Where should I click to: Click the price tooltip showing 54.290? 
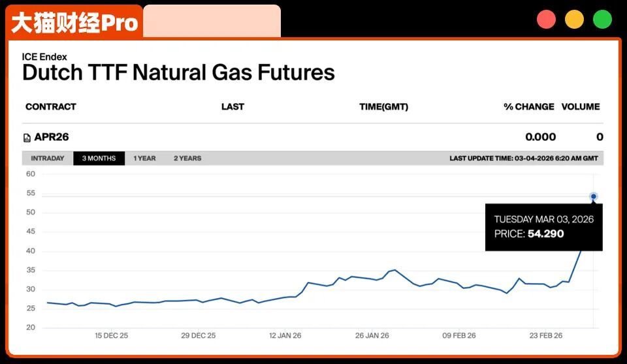click(x=543, y=227)
